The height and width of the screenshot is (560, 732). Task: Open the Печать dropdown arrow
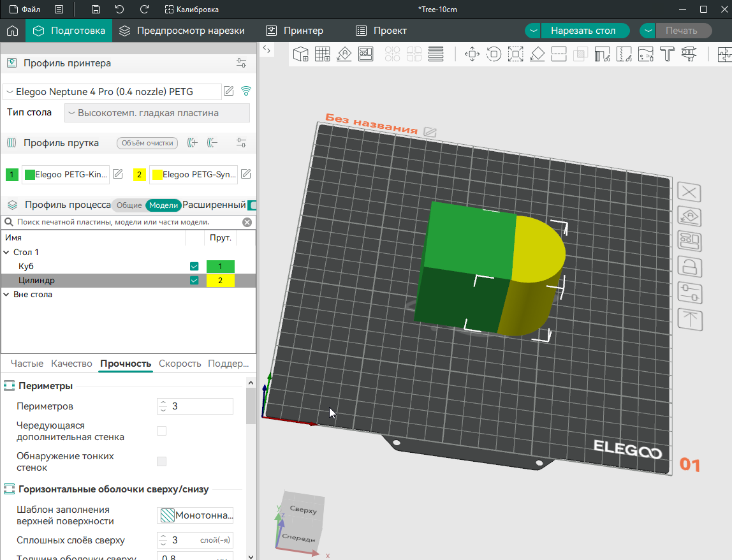point(647,31)
